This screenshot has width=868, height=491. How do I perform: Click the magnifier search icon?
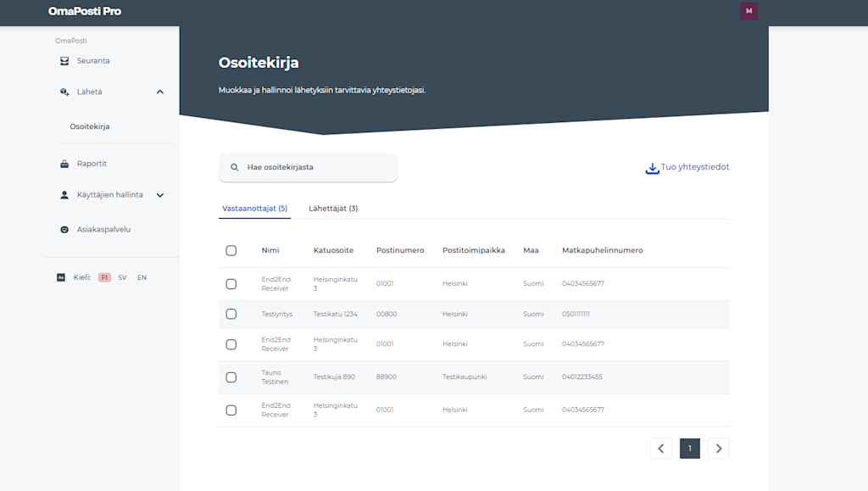235,167
